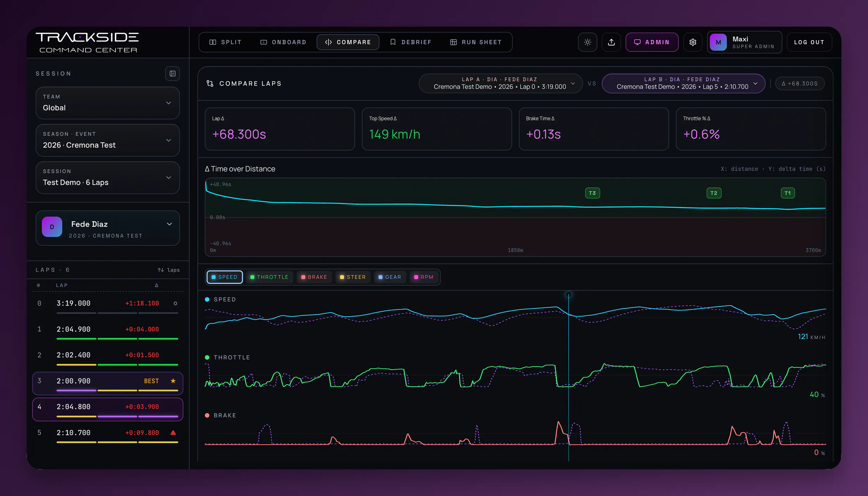Click red warning triangle on lap 5
Viewport: 868px width, 496px height.
click(x=173, y=433)
